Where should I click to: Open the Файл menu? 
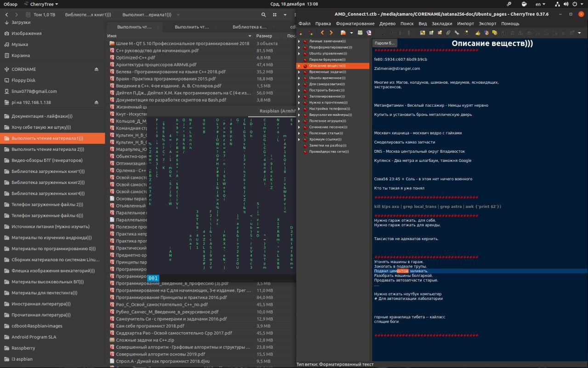pyautogui.click(x=305, y=23)
